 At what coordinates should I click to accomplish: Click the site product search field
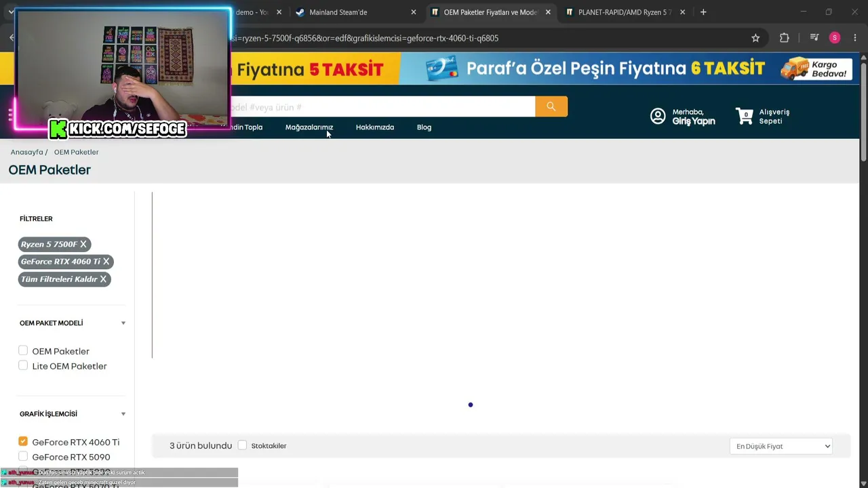point(382,106)
